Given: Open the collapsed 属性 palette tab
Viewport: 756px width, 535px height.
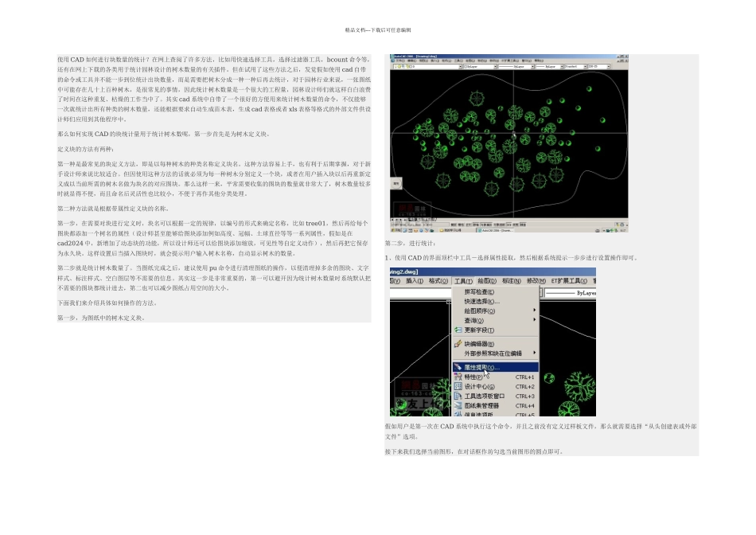Looking at the screenshot, I should (396, 183).
